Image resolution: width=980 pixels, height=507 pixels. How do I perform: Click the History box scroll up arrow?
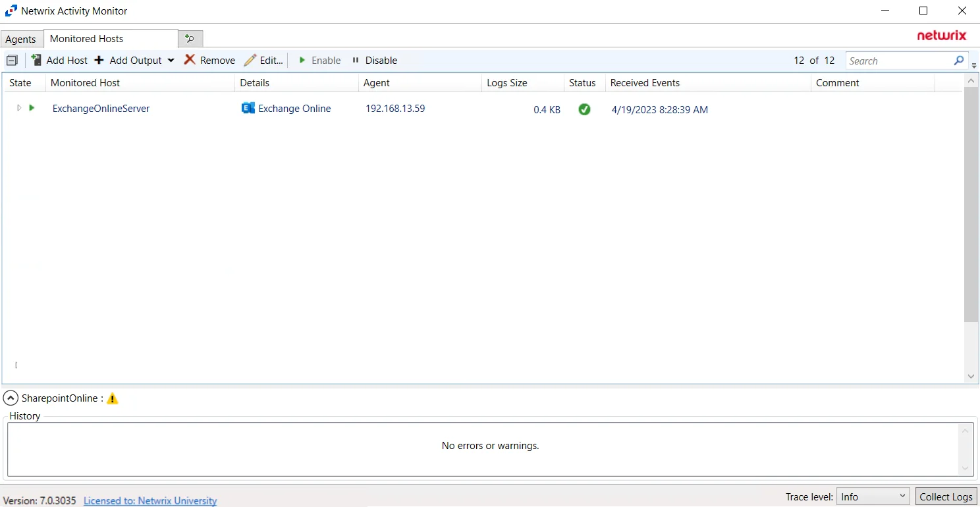(x=966, y=431)
